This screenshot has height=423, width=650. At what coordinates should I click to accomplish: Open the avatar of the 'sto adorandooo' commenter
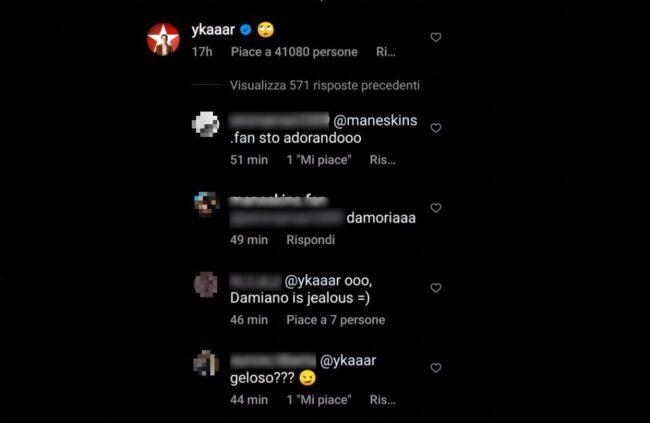(206, 124)
